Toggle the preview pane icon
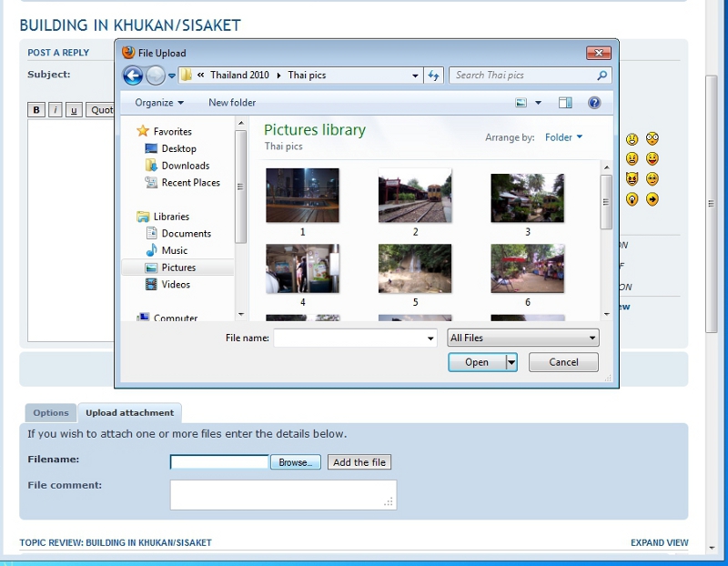This screenshot has height=566, width=728. (565, 103)
